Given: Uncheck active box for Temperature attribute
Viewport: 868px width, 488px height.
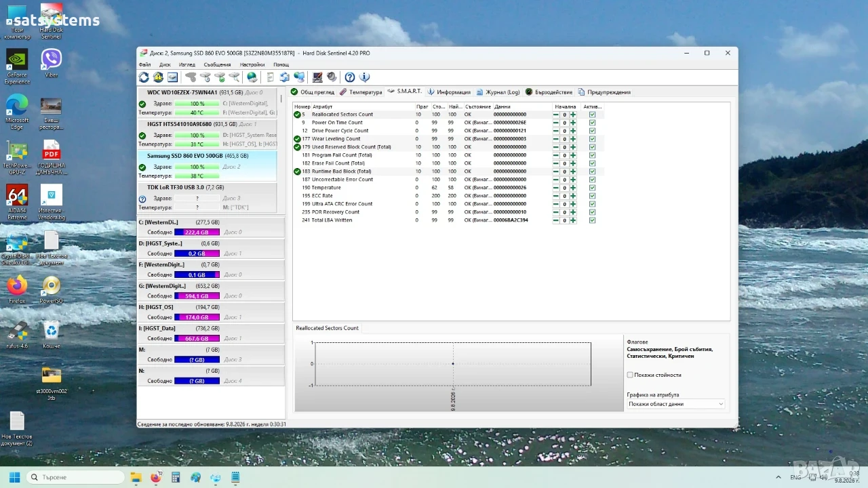Looking at the screenshot, I should click(593, 188).
